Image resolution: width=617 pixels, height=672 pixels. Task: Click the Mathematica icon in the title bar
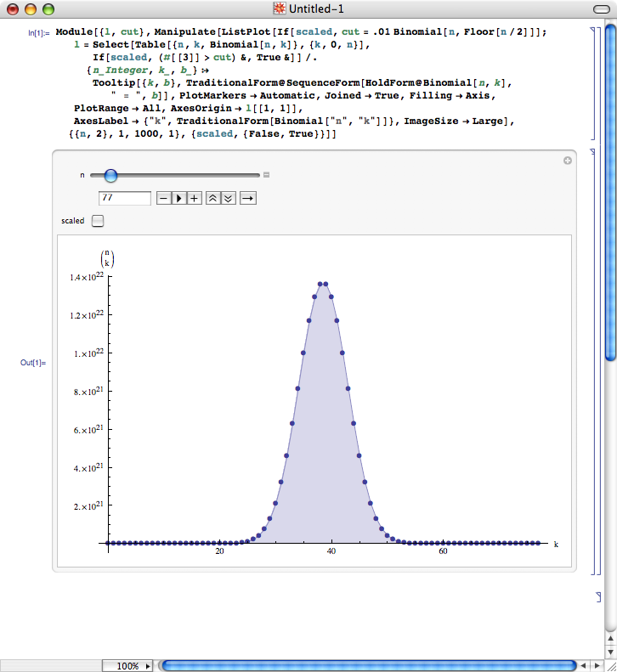[x=278, y=9]
